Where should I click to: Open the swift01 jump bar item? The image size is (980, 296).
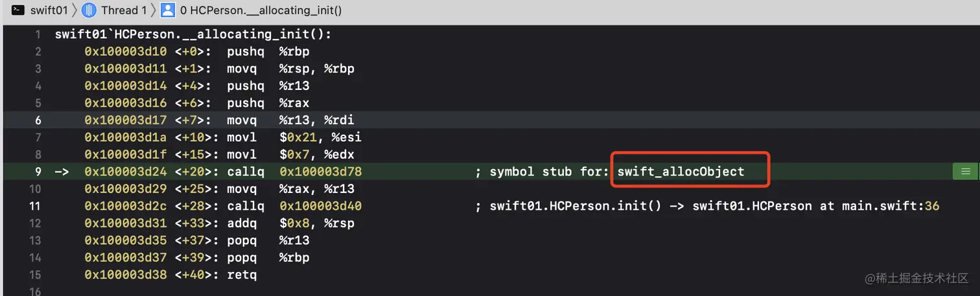(49, 10)
